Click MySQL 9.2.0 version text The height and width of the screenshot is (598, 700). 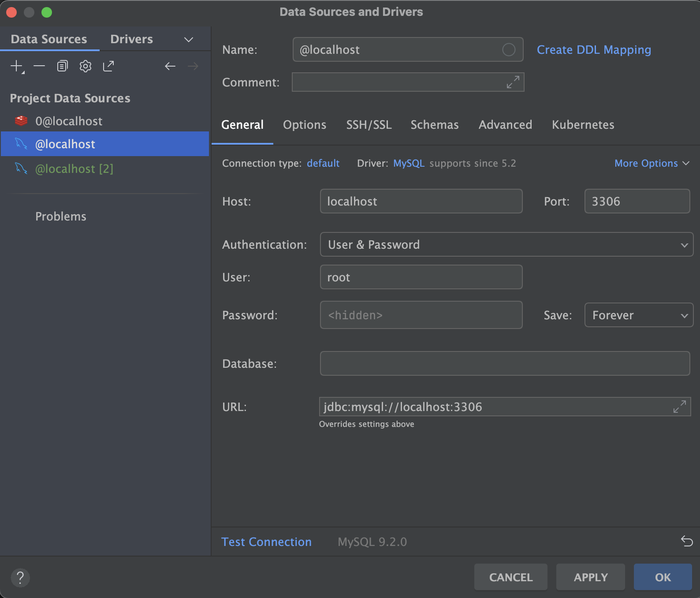pyautogui.click(x=372, y=542)
